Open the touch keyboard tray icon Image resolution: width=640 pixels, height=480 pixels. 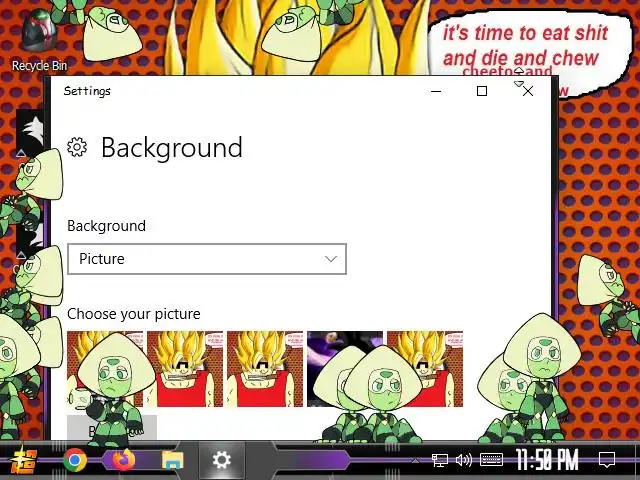click(x=491, y=460)
